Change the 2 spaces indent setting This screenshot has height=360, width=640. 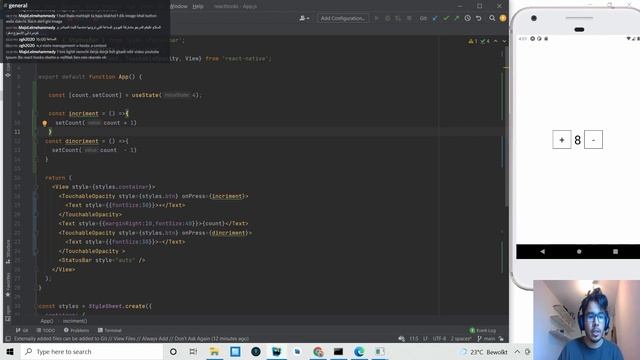tap(461, 339)
